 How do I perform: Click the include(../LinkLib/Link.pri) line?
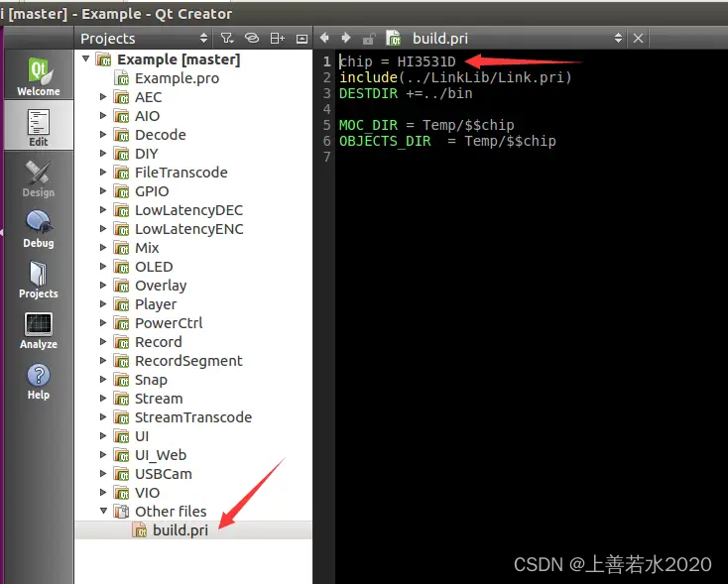tap(455, 77)
